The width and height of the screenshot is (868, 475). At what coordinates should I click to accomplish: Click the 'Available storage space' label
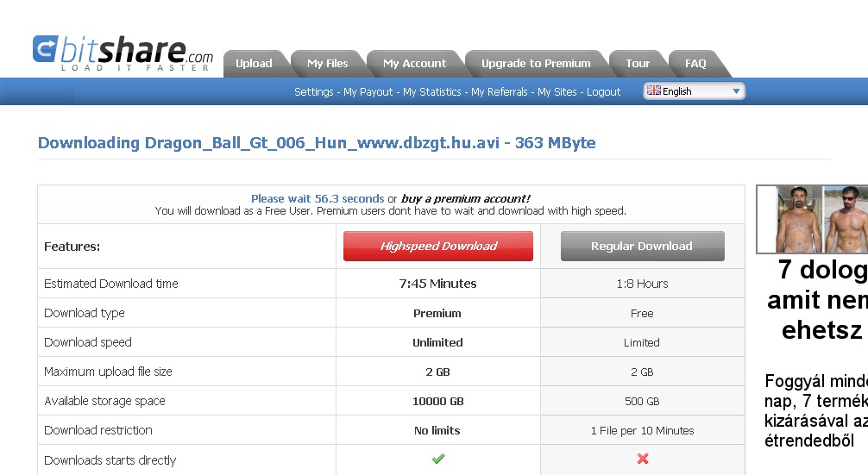[x=104, y=401]
